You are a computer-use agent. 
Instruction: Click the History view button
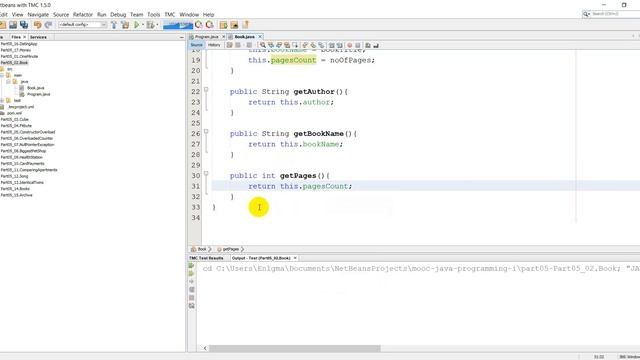click(x=214, y=45)
